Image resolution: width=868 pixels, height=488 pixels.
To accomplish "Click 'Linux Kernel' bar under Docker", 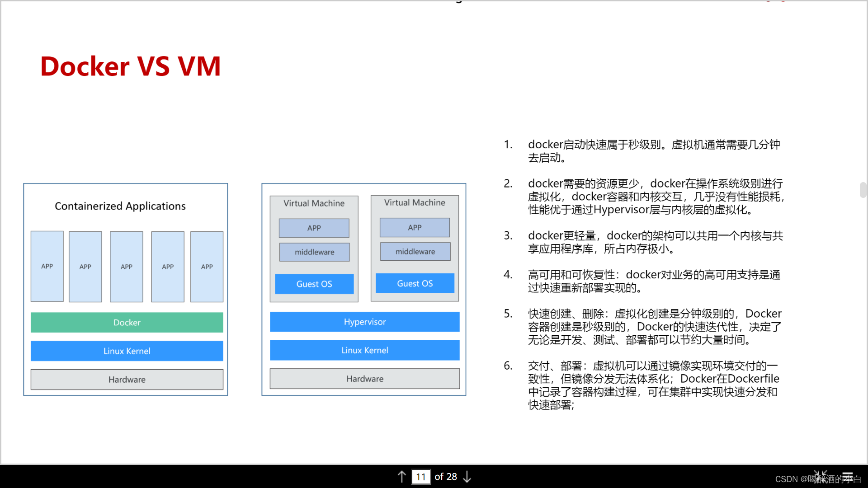I will (x=127, y=351).
